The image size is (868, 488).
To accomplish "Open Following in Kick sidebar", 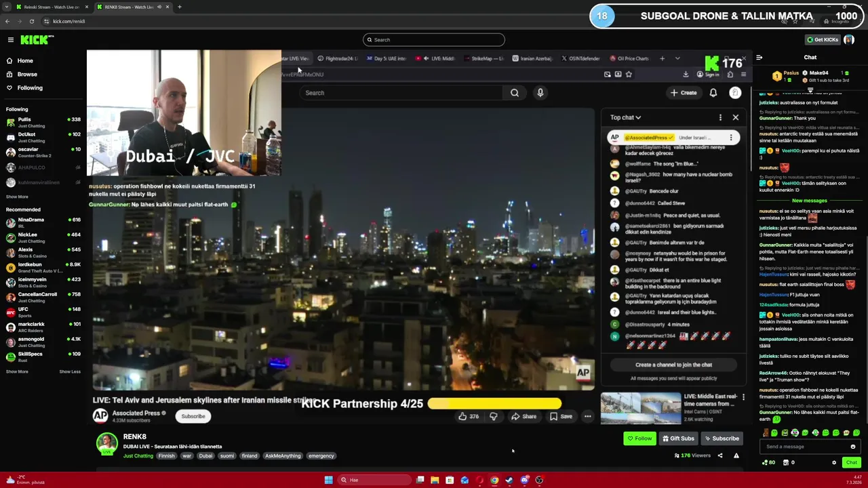I will (x=30, y=88).
